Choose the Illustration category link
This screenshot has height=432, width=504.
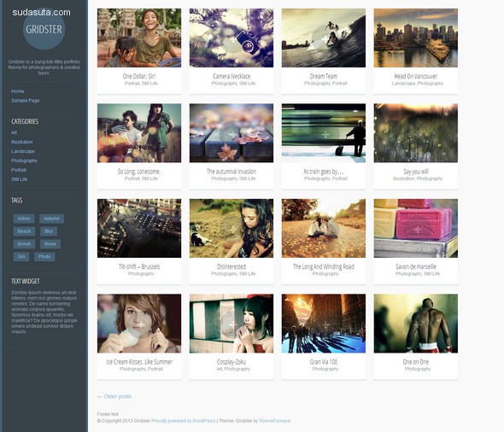click(x=21, y=142)
